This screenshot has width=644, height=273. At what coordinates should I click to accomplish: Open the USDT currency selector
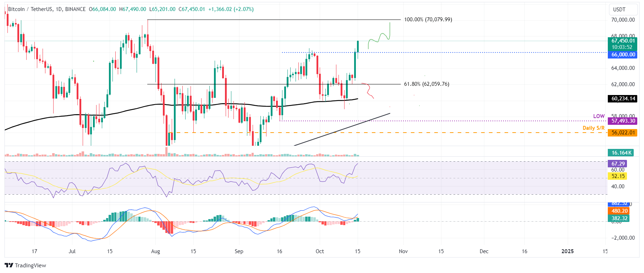point(620,10)
